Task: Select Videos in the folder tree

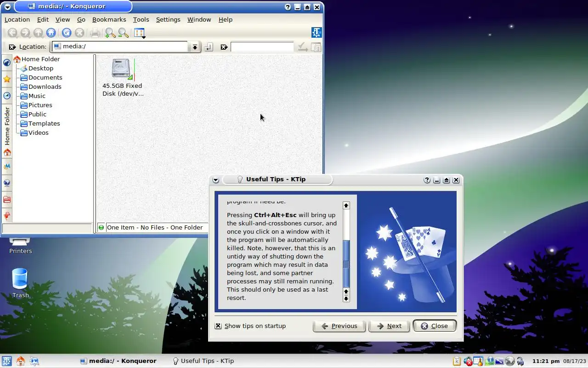Action: [34, 132]
